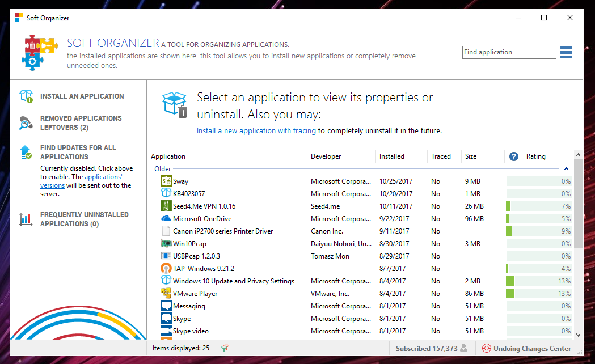Click the VMware Player icon
Screen dimensions: 595x364
click(166, 293)
